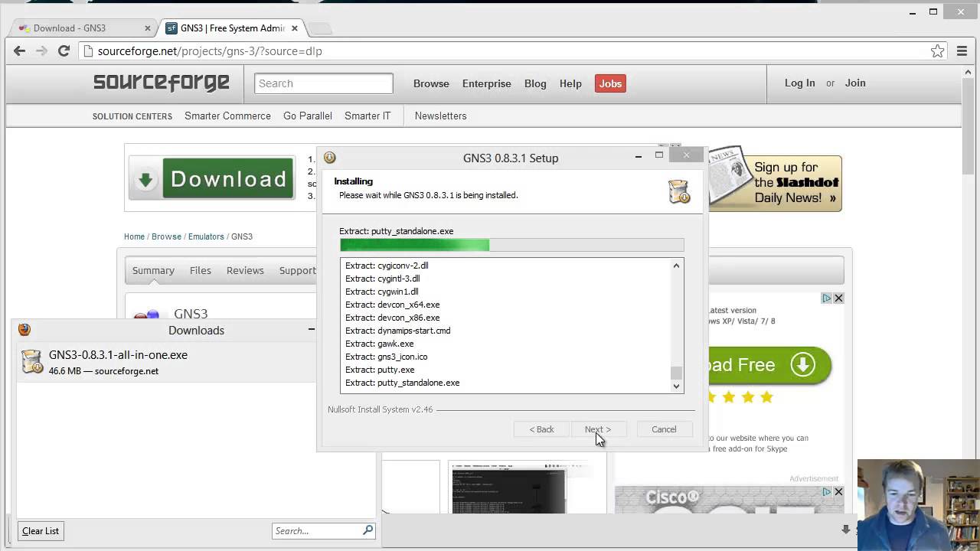This screenshot has height=551, width=980.
Task: Click the browser page scroll-up arrow
Action: tap(969, 73)
